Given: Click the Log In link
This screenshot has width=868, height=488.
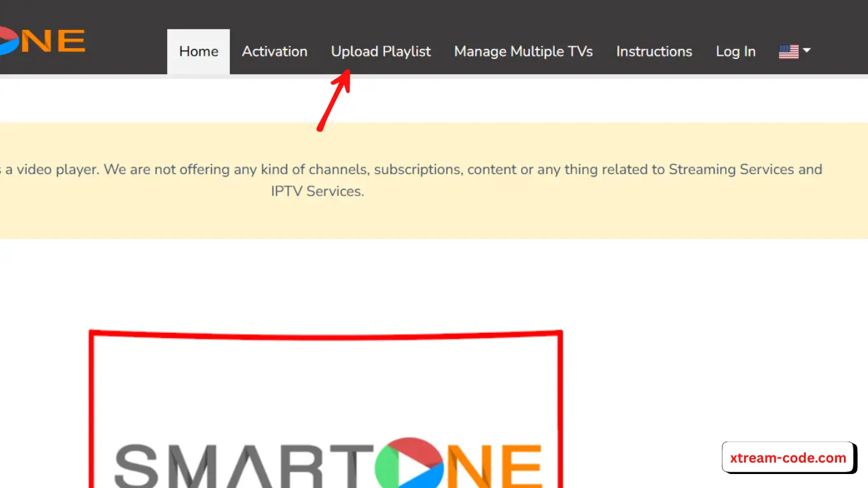Looking at the screenshot, I should [735, 51].
